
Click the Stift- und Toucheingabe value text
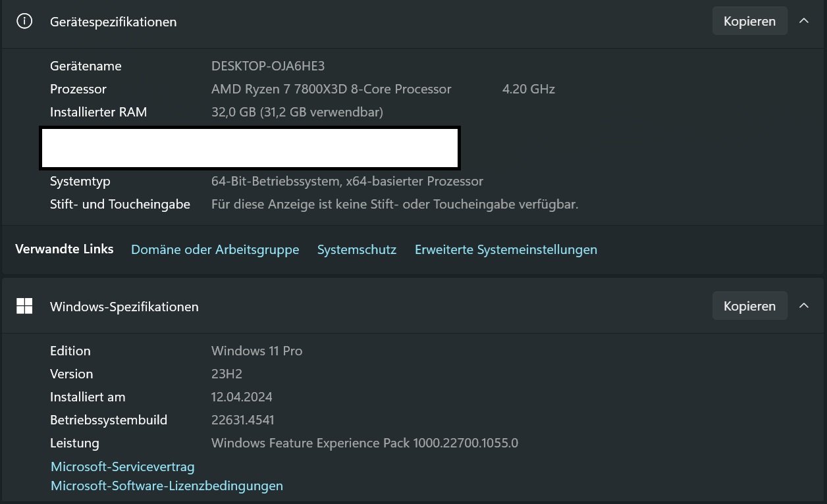(x=394, y=204)
